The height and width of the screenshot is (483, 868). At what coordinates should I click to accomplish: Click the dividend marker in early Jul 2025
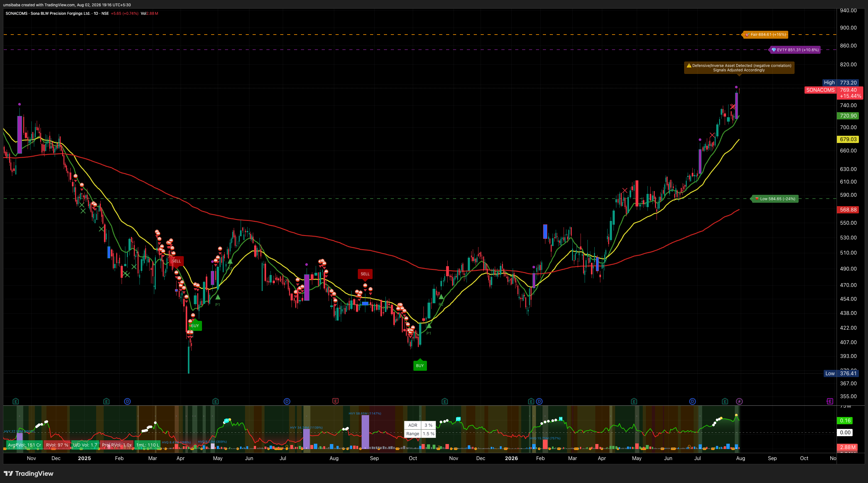[x=287, y=401]
